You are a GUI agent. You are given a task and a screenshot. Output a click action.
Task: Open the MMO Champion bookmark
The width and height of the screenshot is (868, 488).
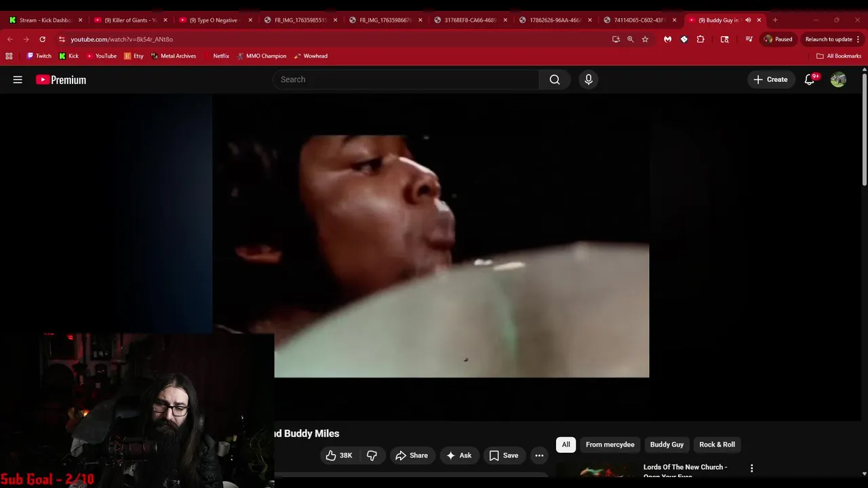click(x=262, y=56)
